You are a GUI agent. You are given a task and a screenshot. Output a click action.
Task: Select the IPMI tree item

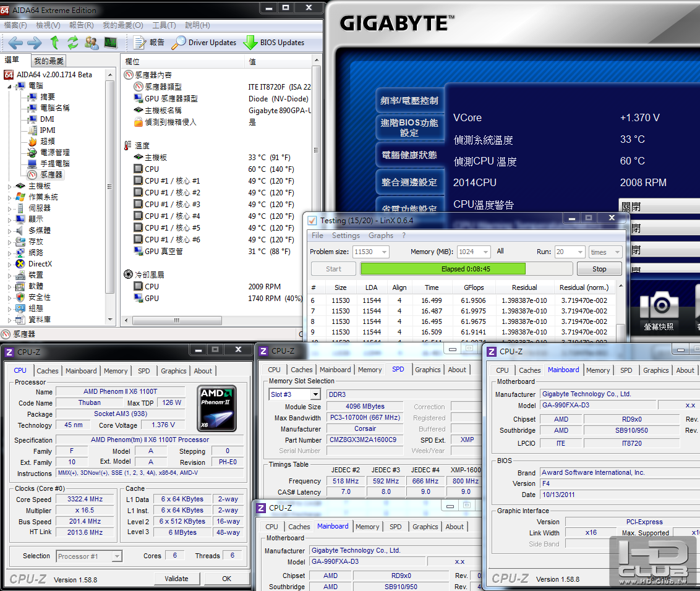point(41,130)
